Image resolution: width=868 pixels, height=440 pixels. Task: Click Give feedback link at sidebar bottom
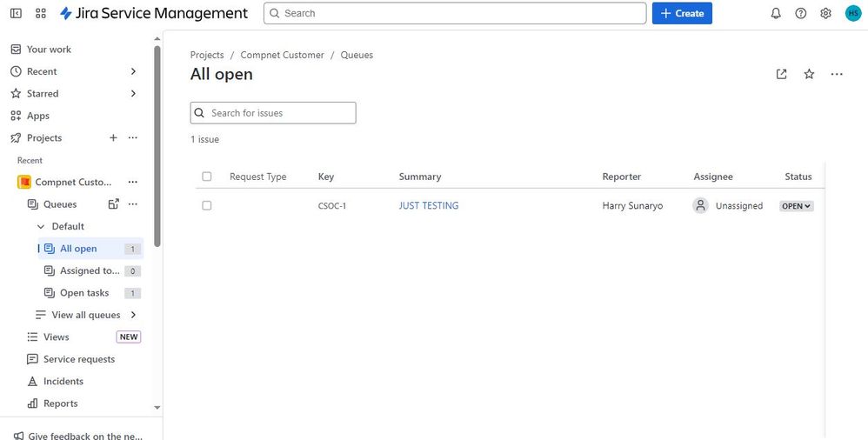[x=78, y=436]
